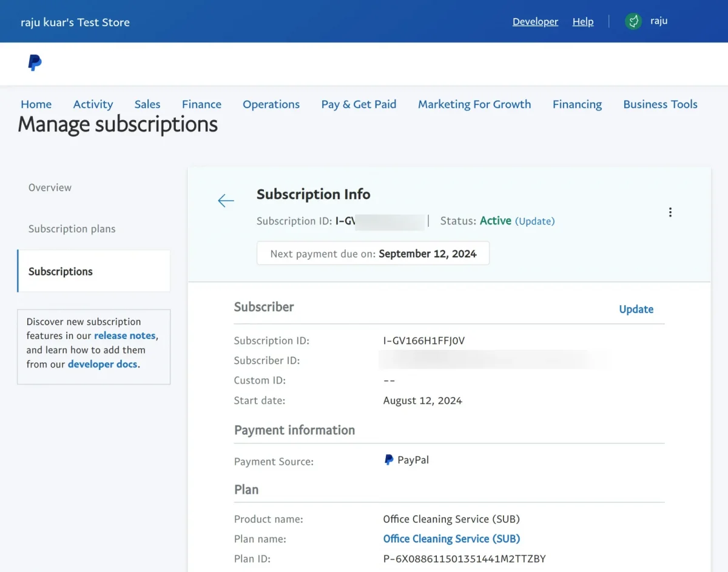Screen dimensions: 728x572
Task: Select the Subscriptions sidebar item
Action: (61, 271)
